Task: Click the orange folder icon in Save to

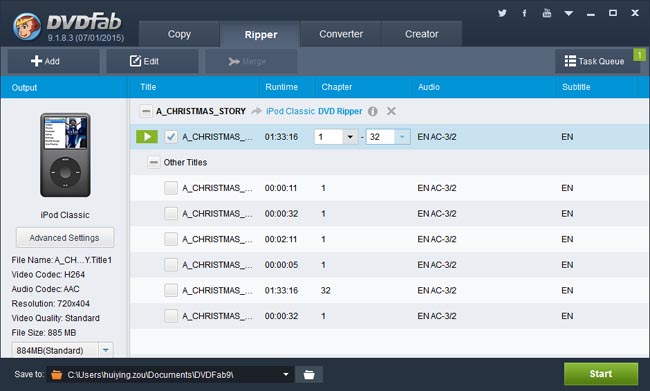Action: [57, 375]
